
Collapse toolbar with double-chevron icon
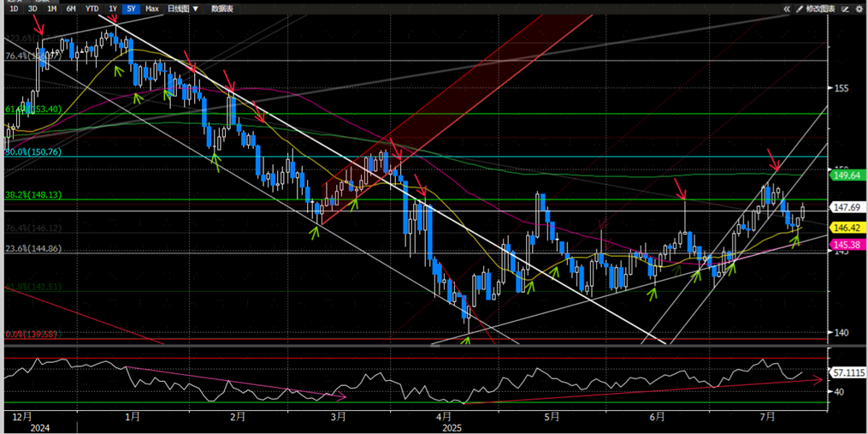786,9
